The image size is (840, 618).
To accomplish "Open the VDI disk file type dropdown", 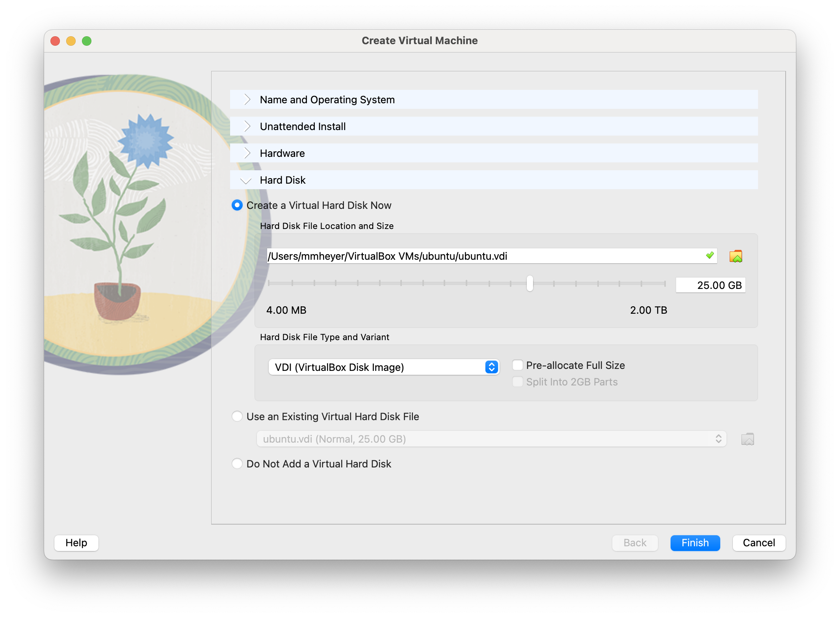I will 383,367.
